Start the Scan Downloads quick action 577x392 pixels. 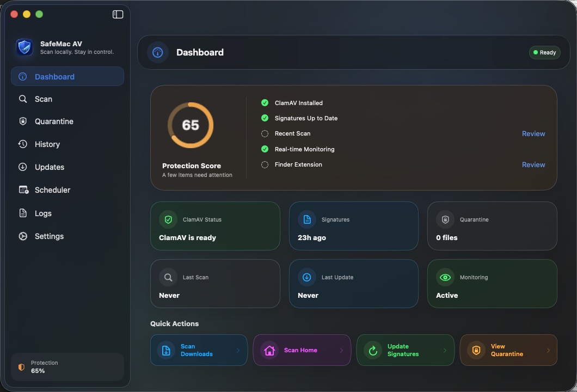pyautogui.click(x=199, y=350)
